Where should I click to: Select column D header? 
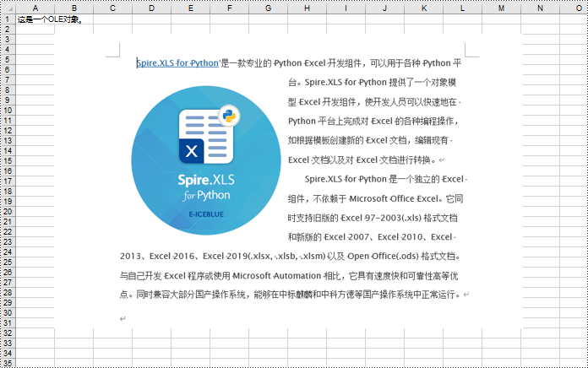pyautogui.click(x=152, y=8)
